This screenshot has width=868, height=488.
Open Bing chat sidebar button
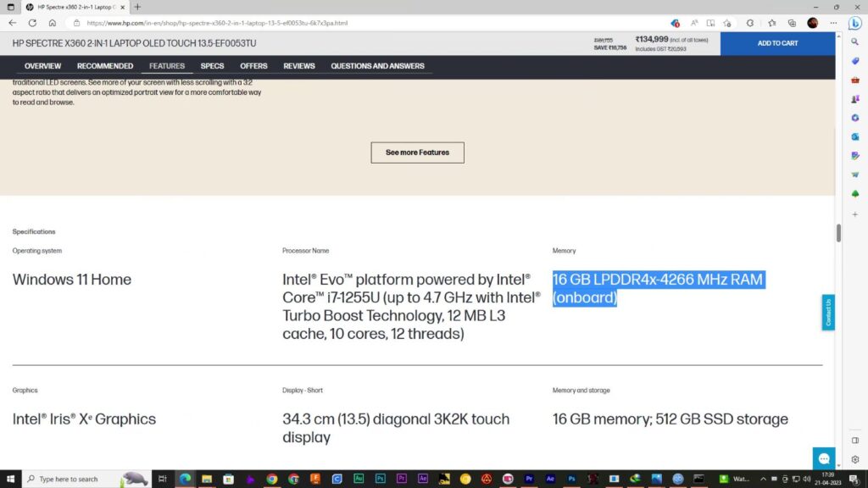pos(855,23)
